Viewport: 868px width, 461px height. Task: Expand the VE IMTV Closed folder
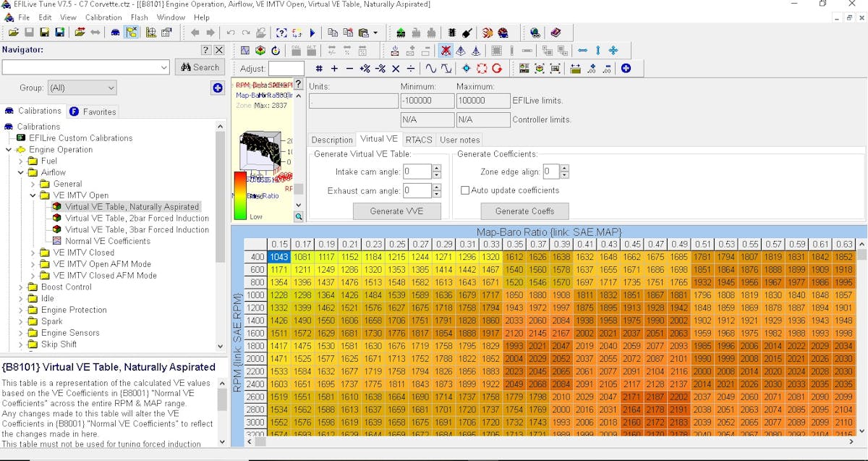pyautogui.click(x=33, y=253)
